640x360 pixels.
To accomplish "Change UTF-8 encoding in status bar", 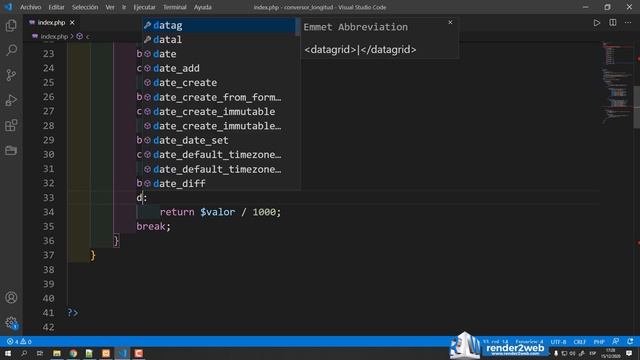I will (x=558, y=342).
